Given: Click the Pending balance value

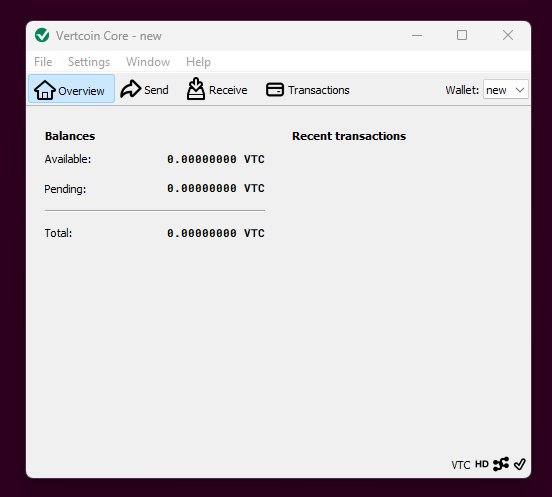Looking at the screenshot, I should click(215, 188).
